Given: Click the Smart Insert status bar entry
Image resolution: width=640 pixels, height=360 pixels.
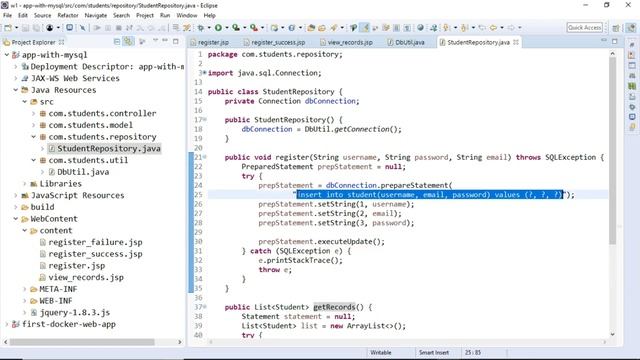Looking at the screenshot, I should click(x=434, y=352).
